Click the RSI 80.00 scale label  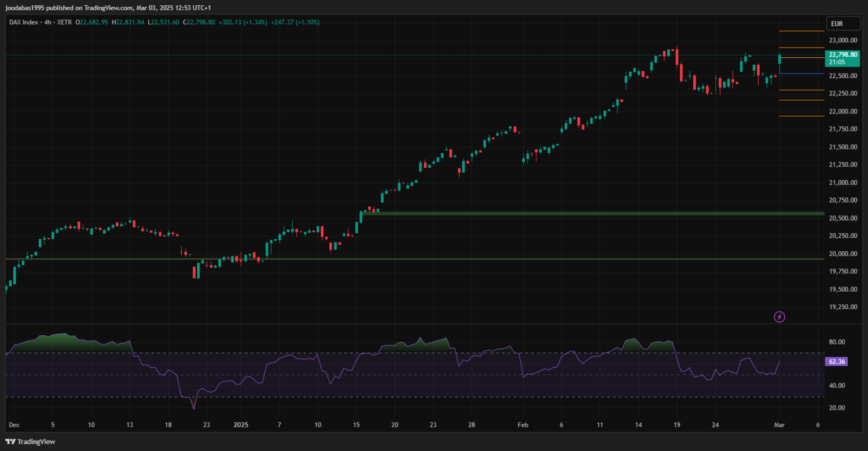tap(837, 342)
